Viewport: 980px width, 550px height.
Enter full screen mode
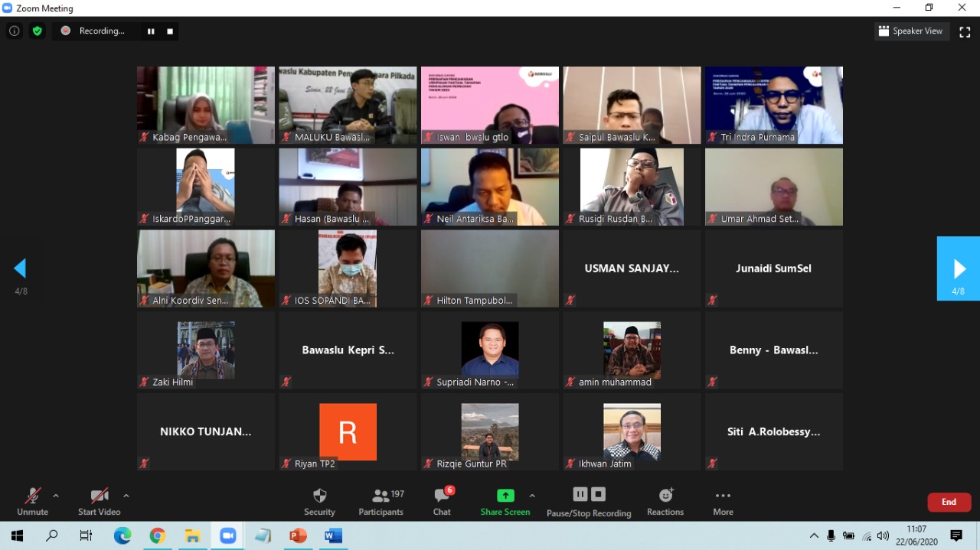(x=965, y=31)
